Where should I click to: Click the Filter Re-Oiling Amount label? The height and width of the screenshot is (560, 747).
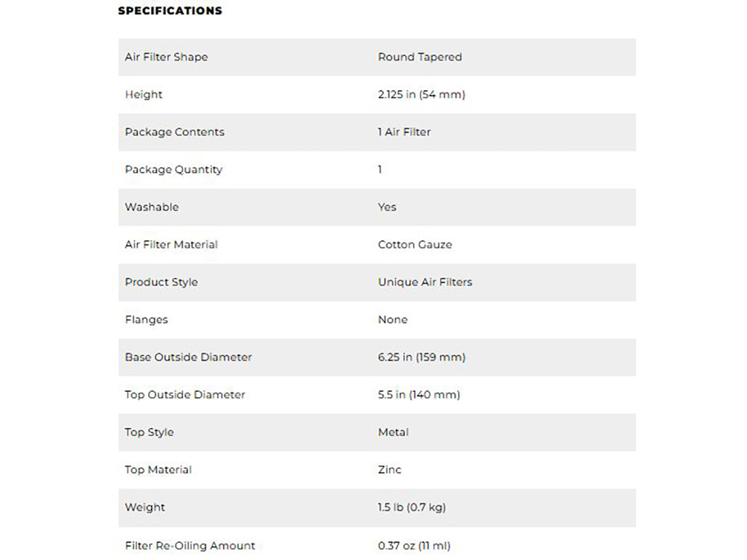click(190, 546)
